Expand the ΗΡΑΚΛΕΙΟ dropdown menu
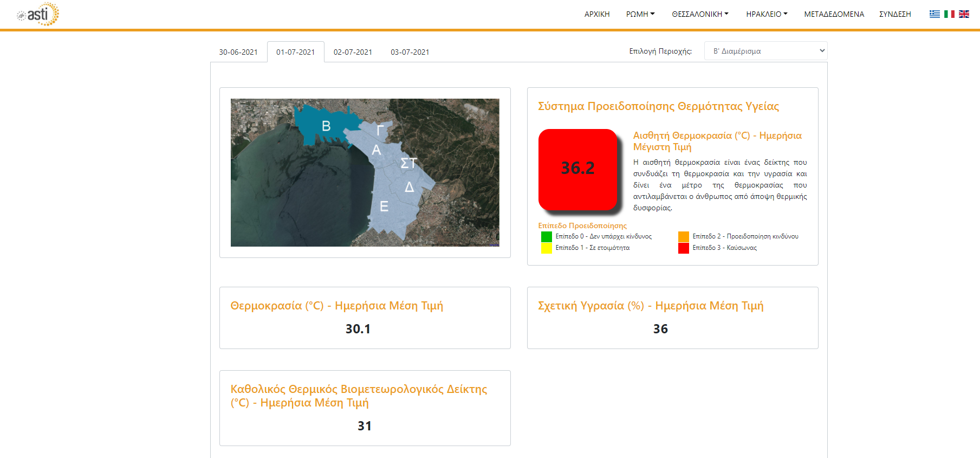The image size is (980, 458). pyautogui.click(x=767, y=14)
